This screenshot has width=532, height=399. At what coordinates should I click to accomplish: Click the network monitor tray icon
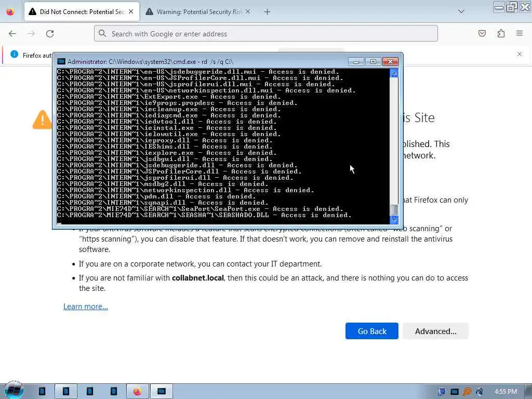(x=454, y=392)
